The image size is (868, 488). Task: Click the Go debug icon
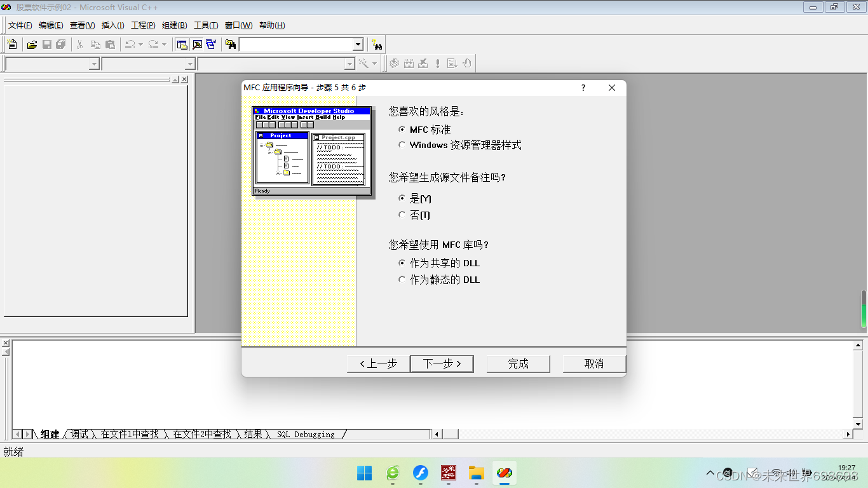click(x=452, y=64)
